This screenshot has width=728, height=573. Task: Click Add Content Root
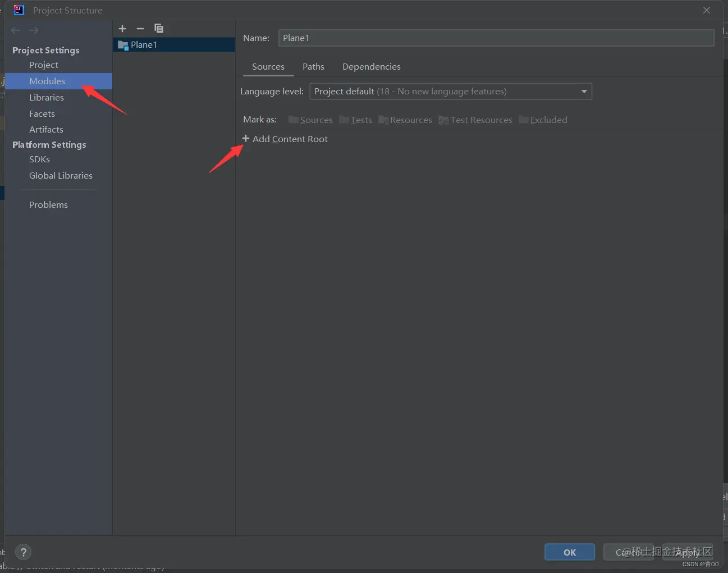(x=285, y=139)
